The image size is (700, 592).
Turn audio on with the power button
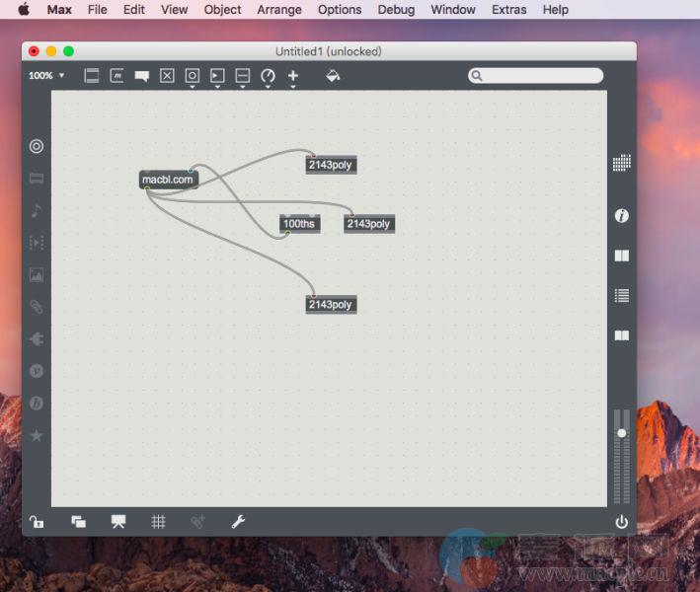click(x=621, y=522)
